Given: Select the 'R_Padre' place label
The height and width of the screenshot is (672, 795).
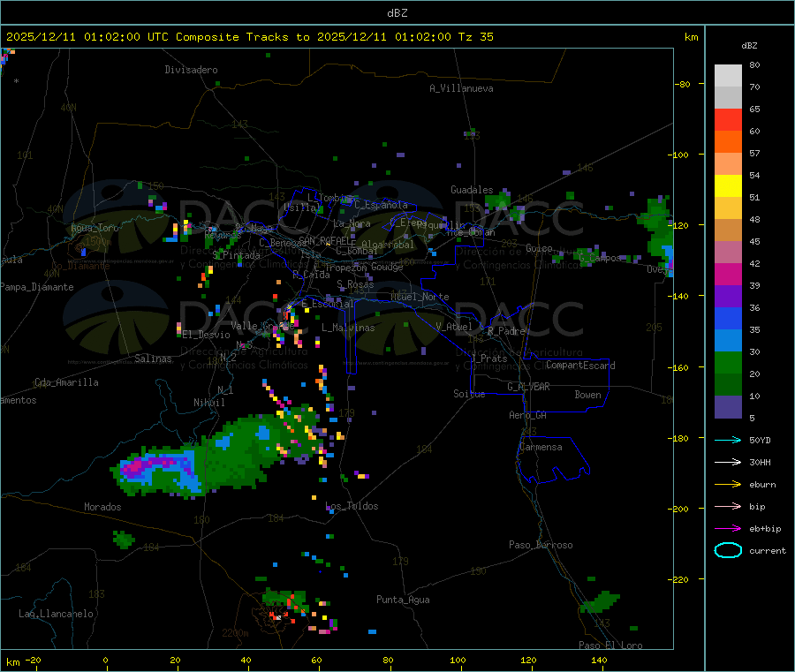Looking at the screenshot, I should 506,331.
